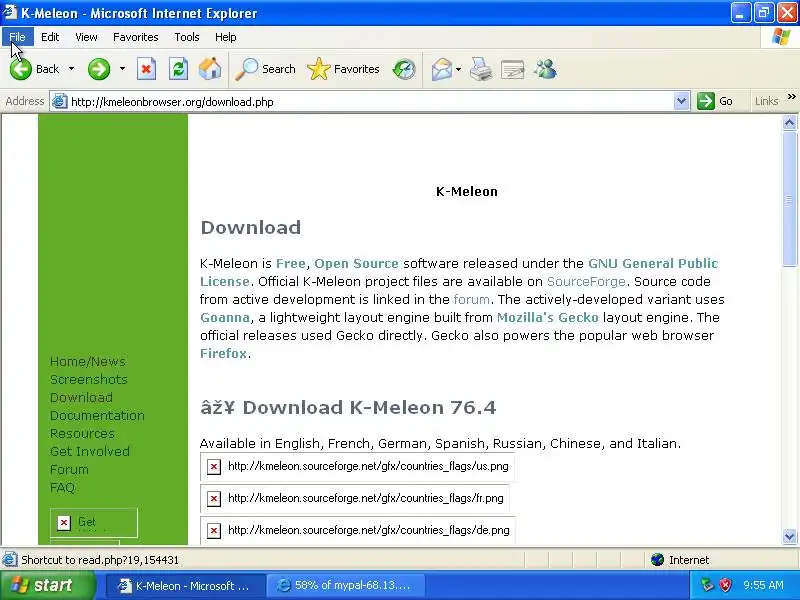800x600 pixels.
Task: Click the Links toolbar label
Action: [x=766, y=101]
